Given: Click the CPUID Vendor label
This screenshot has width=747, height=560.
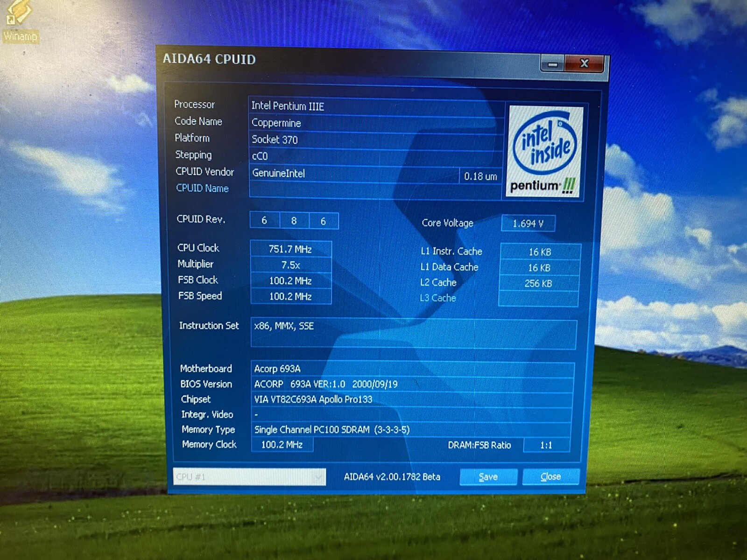Looking at the screenshot, I should [x=204, y=172].
